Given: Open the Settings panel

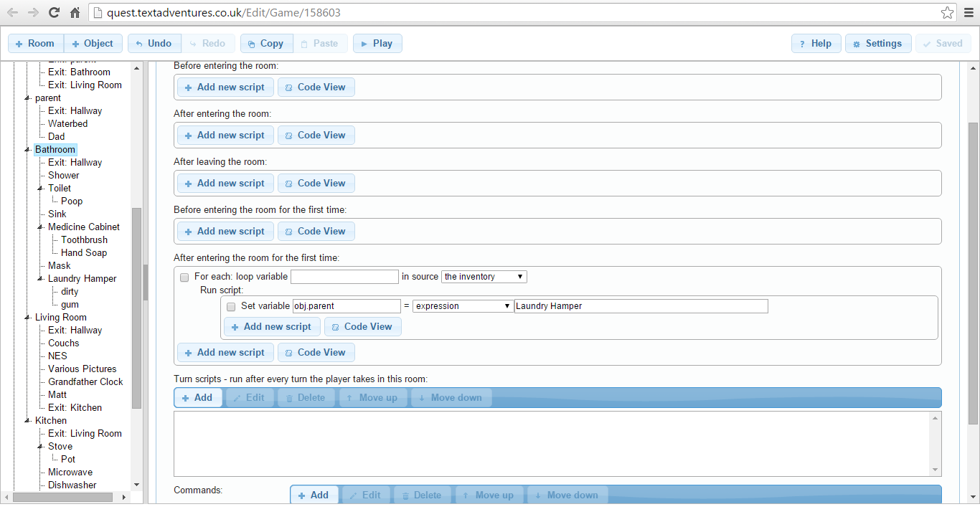Looking at the screenshot, I should pos(877,44).
